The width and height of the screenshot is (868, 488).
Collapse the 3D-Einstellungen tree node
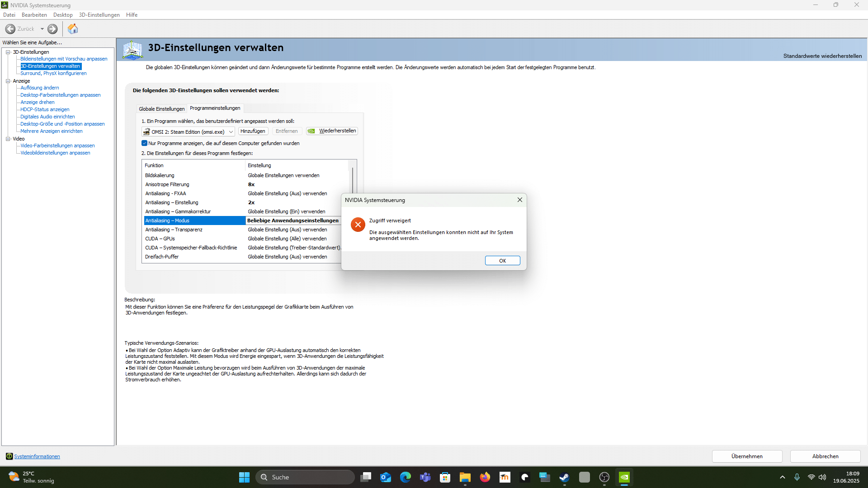(8, 52)
